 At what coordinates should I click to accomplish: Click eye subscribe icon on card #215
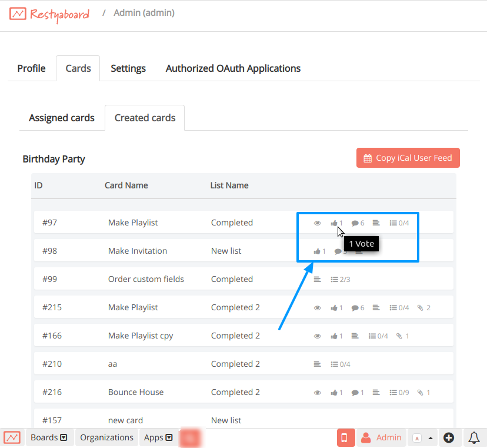pos(317,308)
